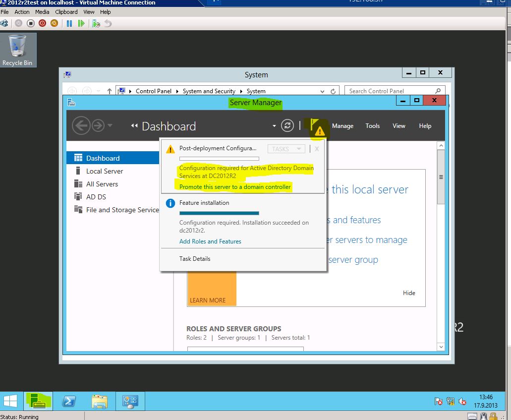Click the Control Panel taskbar icon

click(x=130, y=401)
